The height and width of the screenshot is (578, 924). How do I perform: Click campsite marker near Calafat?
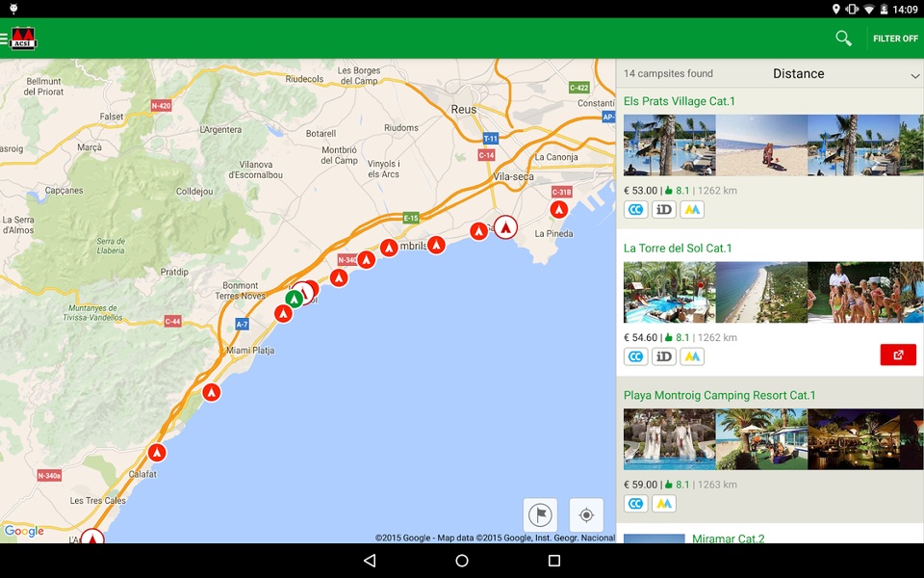[x=156, y=453]
